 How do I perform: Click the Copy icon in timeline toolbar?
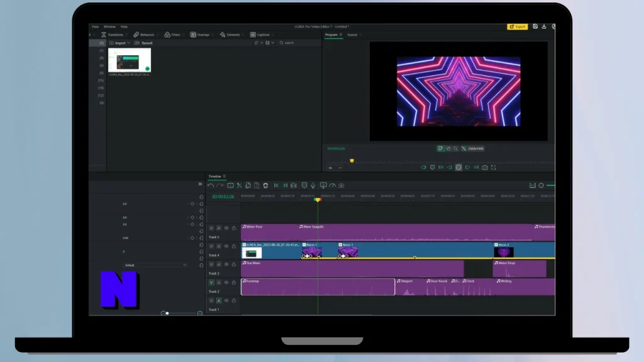click(248, 185)
